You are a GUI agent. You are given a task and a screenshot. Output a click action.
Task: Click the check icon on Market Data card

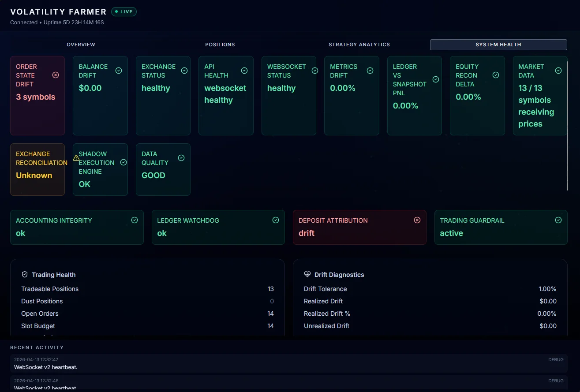point(558,71)
